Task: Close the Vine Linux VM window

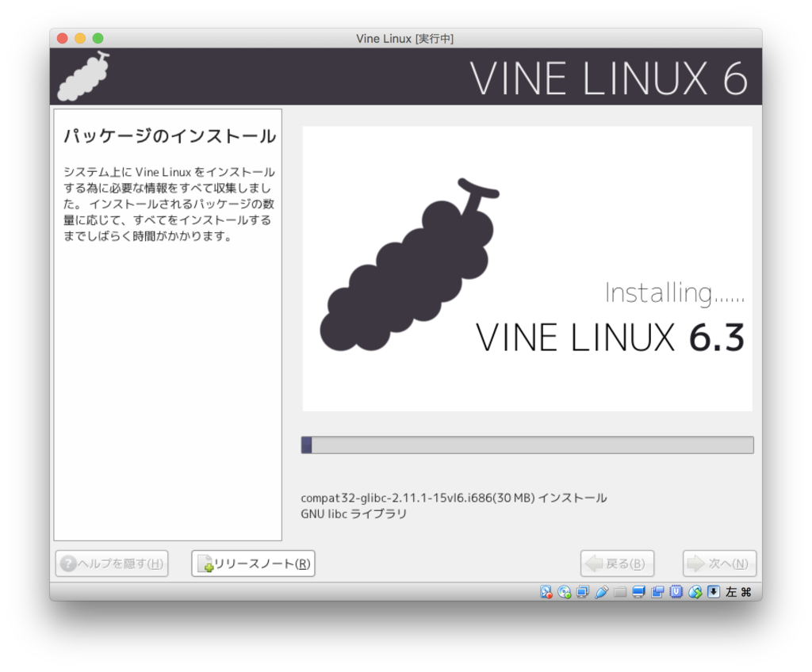Action: tap(63, 38)
